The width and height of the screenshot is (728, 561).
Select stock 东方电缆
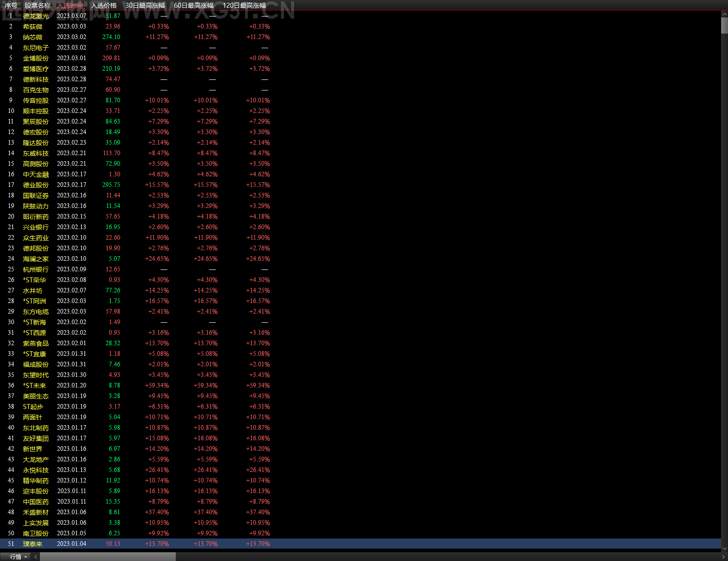point(36,312)
